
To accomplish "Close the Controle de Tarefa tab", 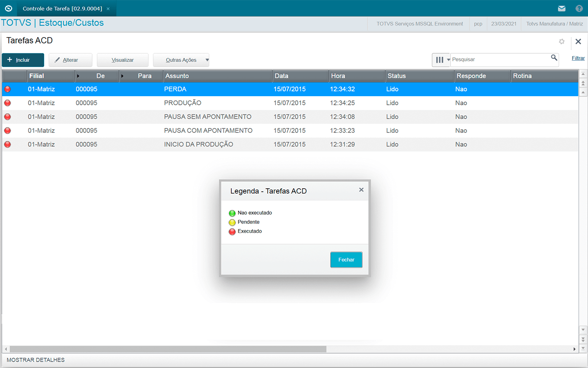I will tap(108, 9).
